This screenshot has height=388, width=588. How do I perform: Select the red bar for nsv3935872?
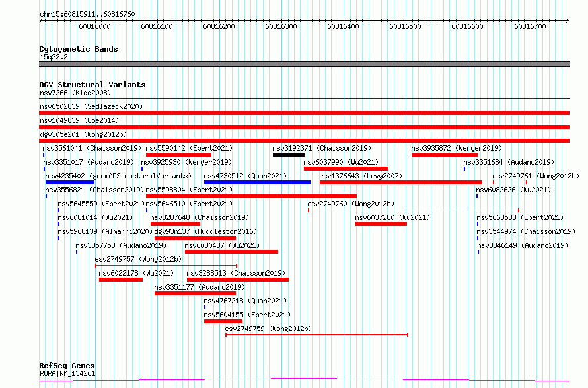click(x=445, y=155)
